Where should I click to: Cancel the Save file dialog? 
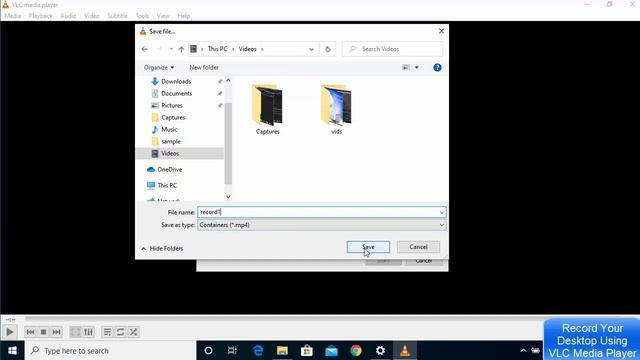(x=418, y=247)
